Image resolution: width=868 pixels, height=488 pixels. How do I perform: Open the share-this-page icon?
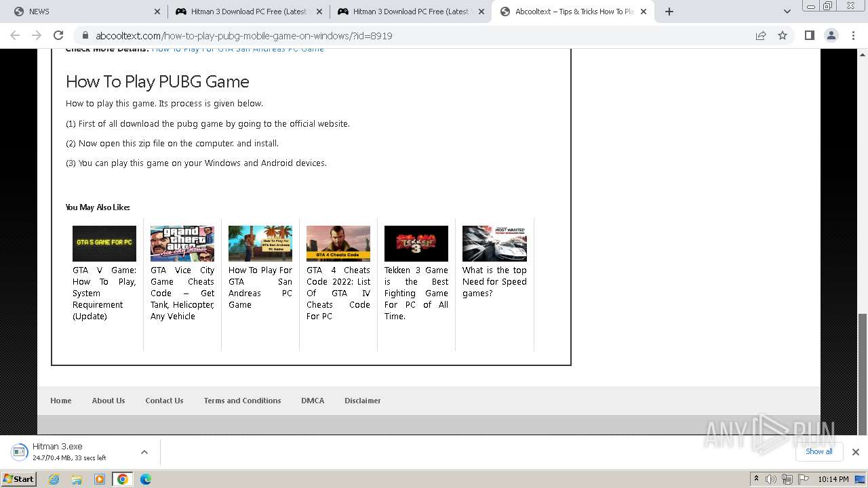pos(761,35)
